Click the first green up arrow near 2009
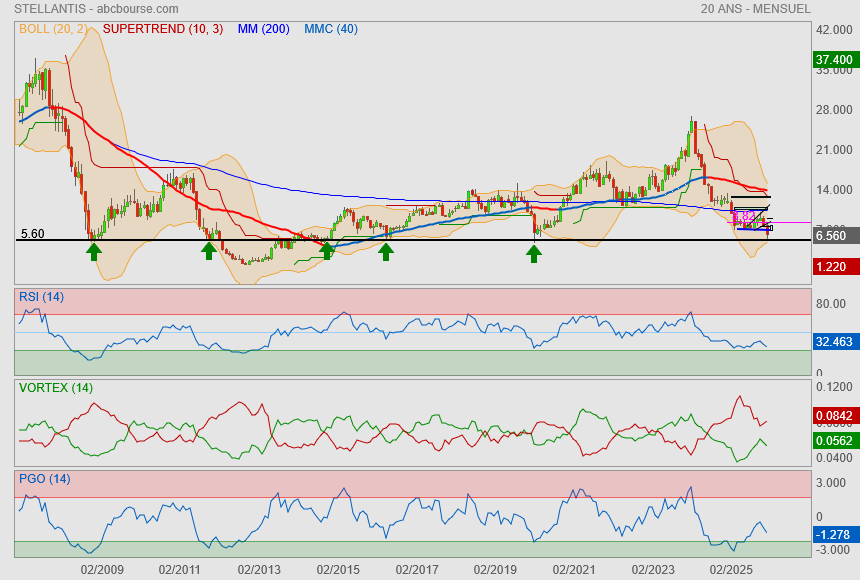Image resolution: width=860 pixels, height=580 pixels. (93, 251)
